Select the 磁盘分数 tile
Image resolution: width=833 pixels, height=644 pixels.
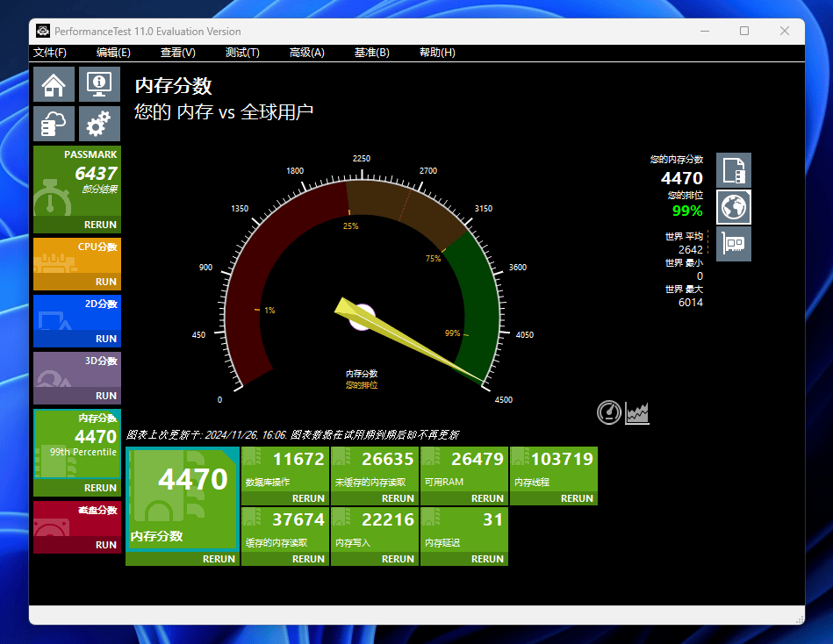77,519
